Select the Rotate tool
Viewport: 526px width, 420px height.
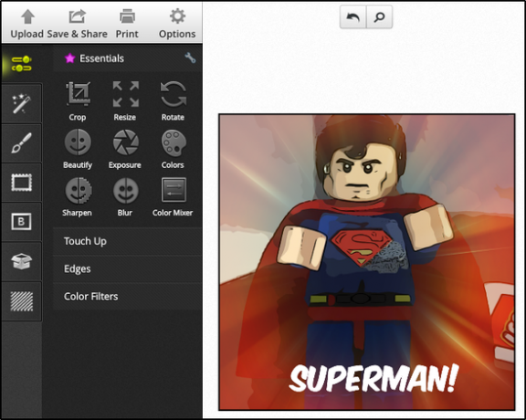pyautogui.click(x=173, y=101)
